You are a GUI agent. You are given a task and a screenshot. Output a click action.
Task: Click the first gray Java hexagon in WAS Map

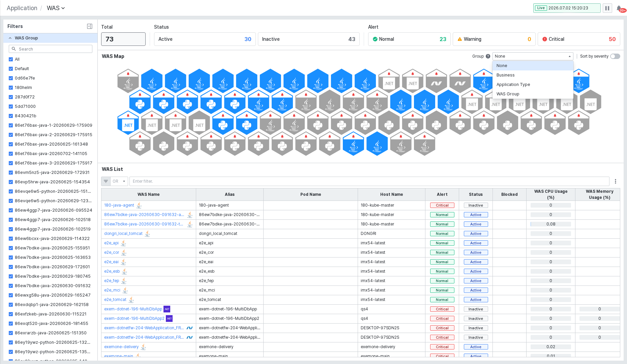click(x=128, y=81)
